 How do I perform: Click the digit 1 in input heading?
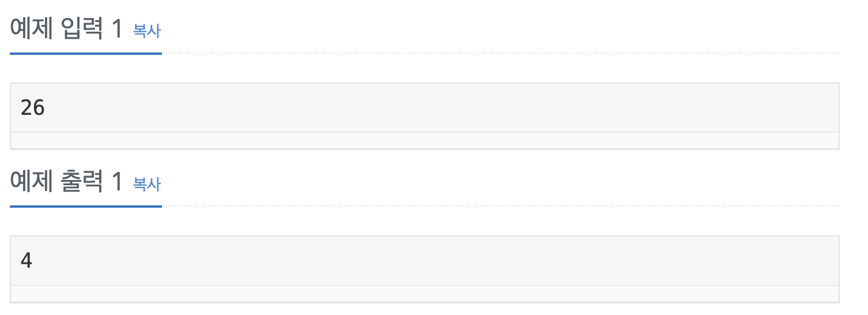117,29
